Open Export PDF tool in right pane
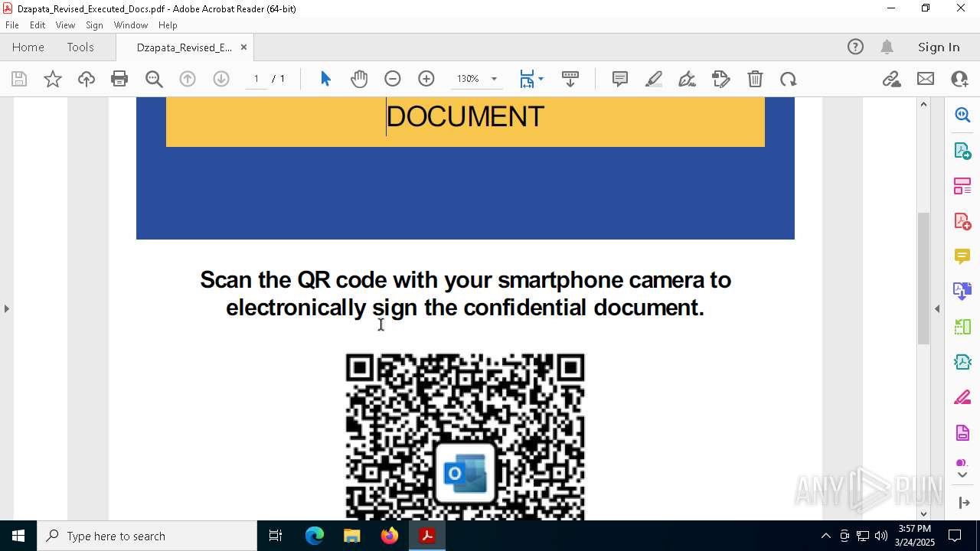This screenshot has width=980, height=551. pos(962,151)
